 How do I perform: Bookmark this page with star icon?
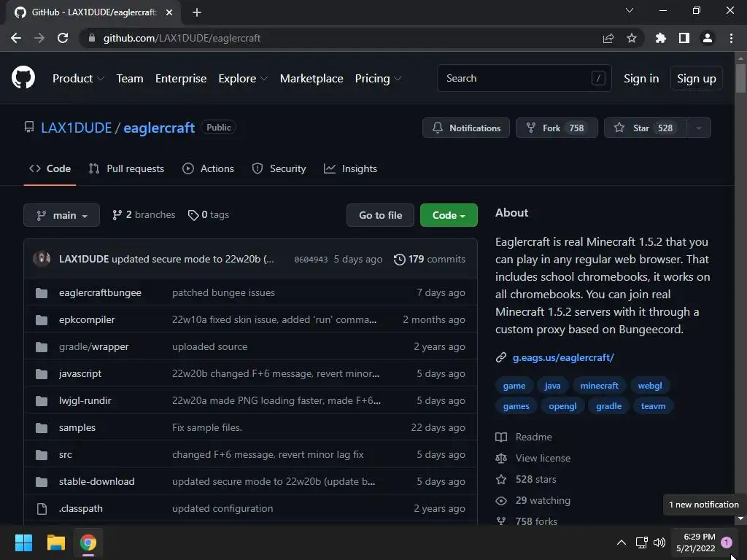pos(632,38)
